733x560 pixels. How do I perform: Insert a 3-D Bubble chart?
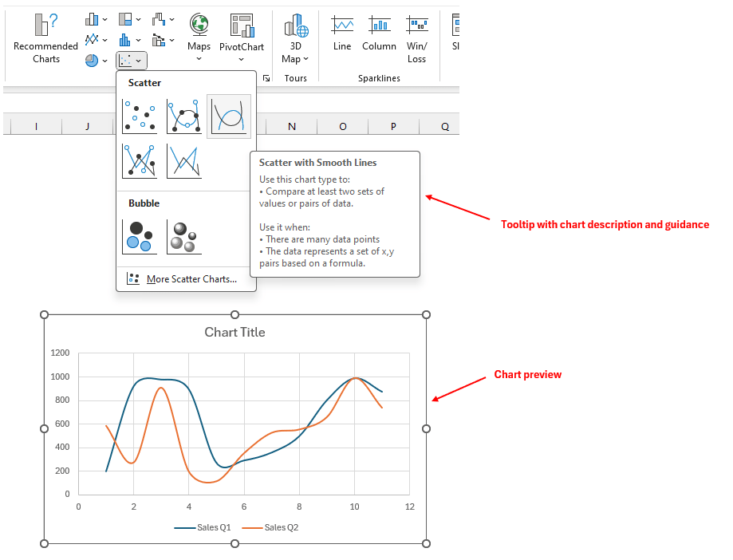pyautogui.click(x=184, y=237)
